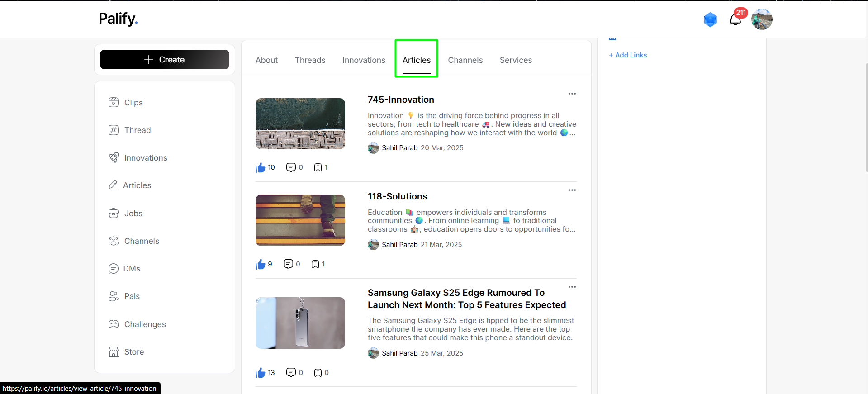Open DMs in the sidebar
The height and width of the screenshot is (394, 868).
[124, 269]
